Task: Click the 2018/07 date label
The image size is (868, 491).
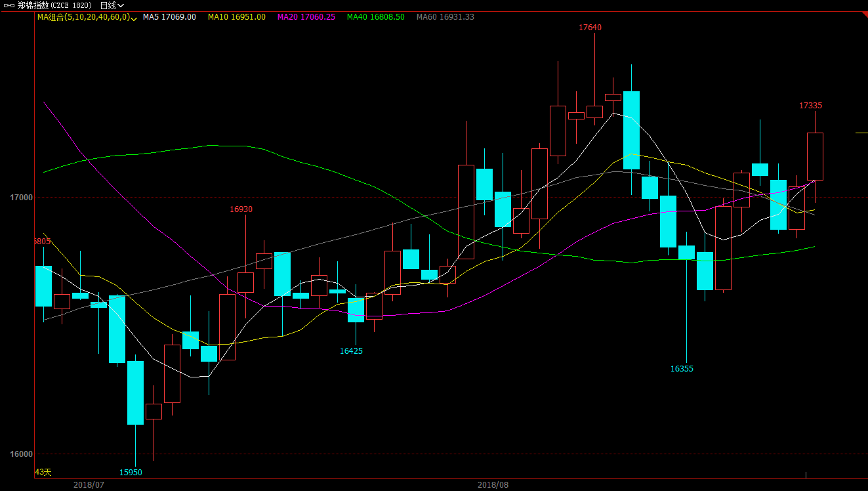Action: [89, 485]
